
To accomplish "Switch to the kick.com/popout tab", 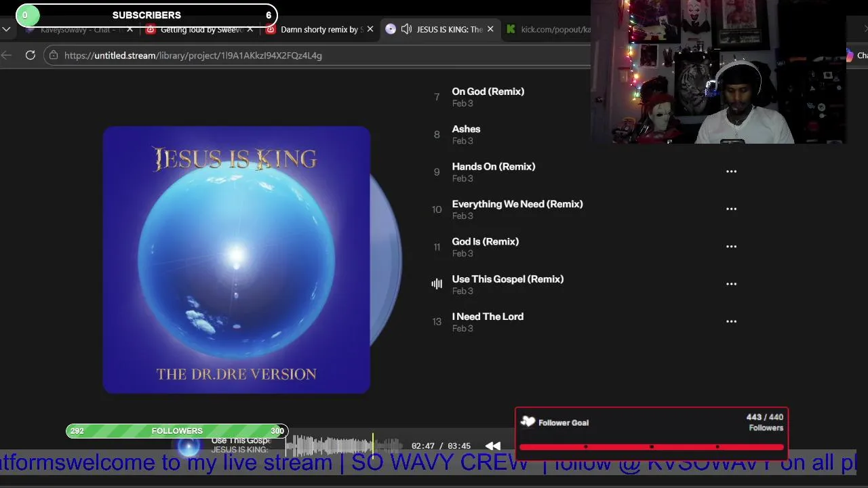I will pos(549,30).
